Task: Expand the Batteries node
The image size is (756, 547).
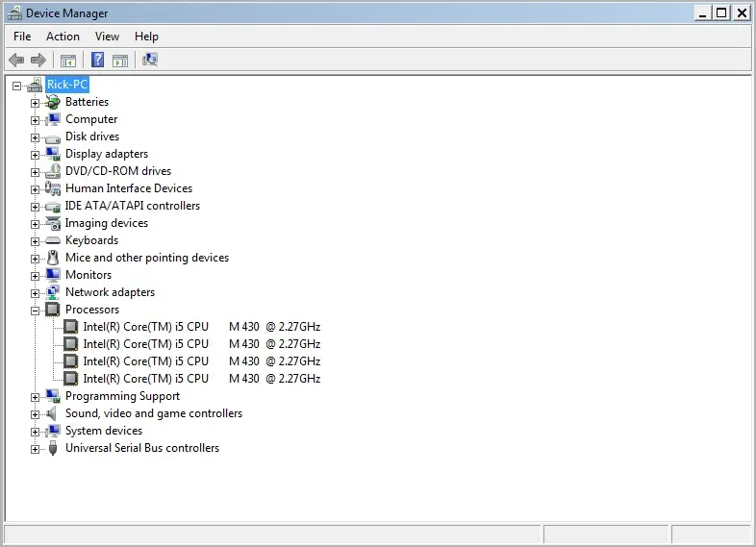Action: pos(35,103)
